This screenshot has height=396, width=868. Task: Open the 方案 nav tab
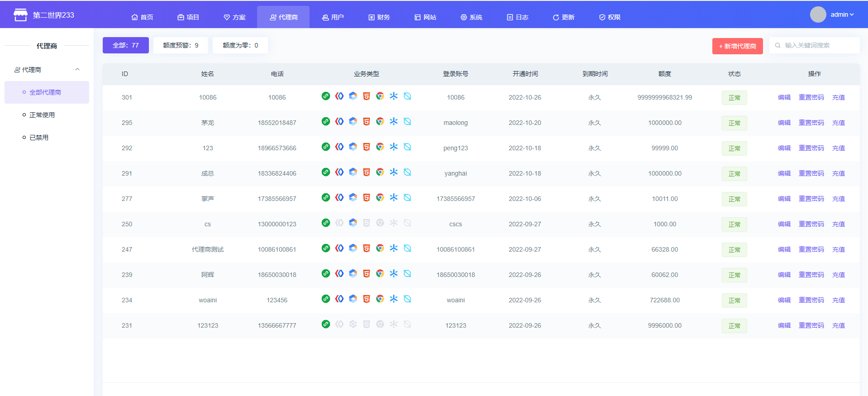(234, 17)
